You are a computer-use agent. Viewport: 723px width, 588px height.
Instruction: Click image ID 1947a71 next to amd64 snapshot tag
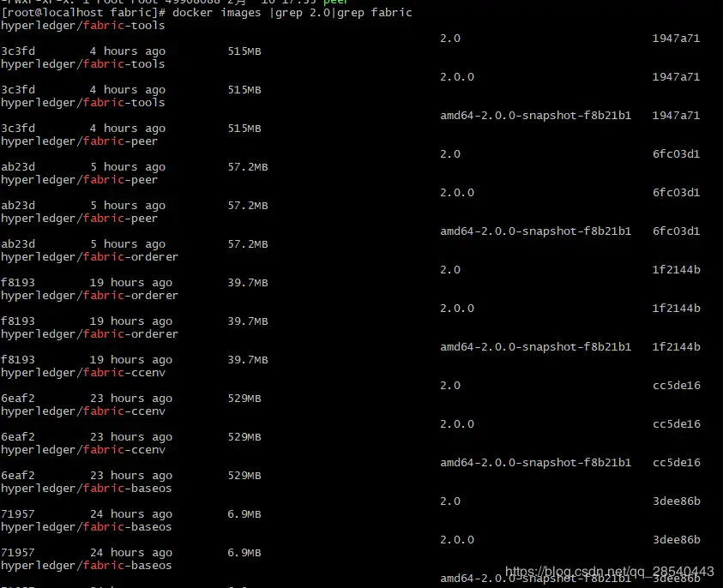[x=676, y=116]
